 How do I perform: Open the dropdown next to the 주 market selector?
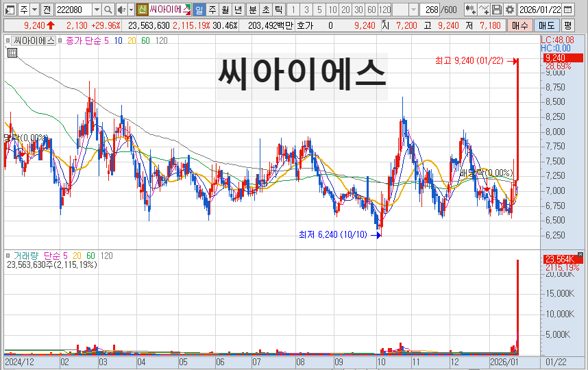point(34,10)
